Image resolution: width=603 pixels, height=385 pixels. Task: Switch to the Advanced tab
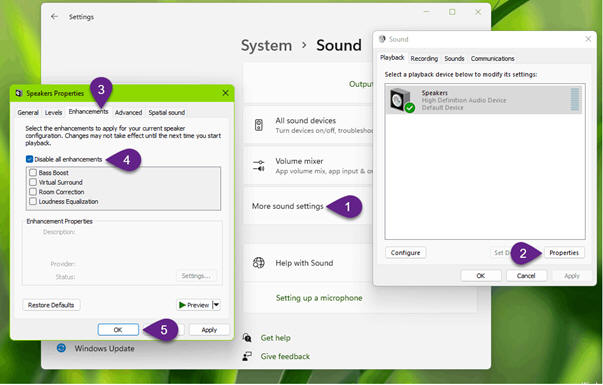128,112
